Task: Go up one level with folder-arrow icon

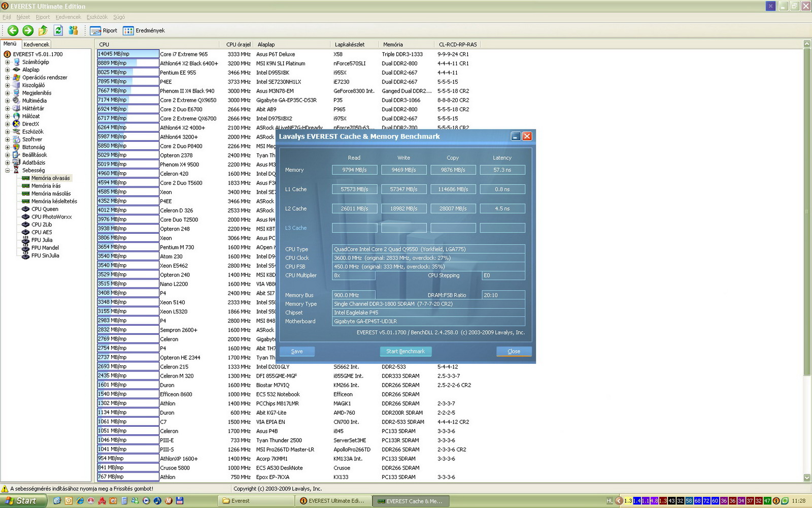Action: 43,30
